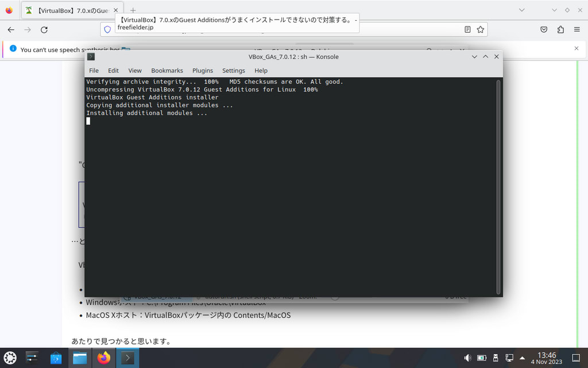588x368 pixels.
Task: Open the Bookmarks menu in Konsole
Action: coord(167,71)
